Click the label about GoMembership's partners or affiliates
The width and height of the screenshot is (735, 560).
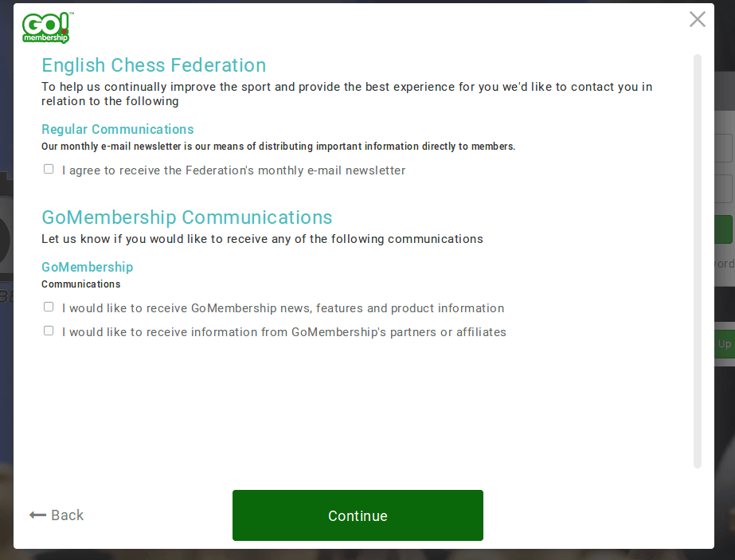(284, 332)
